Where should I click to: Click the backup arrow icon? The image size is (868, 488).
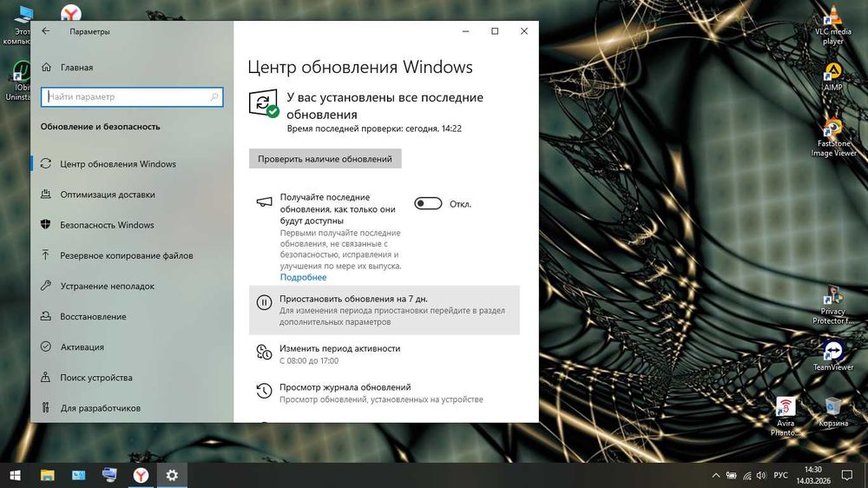[x=45, y=254]
